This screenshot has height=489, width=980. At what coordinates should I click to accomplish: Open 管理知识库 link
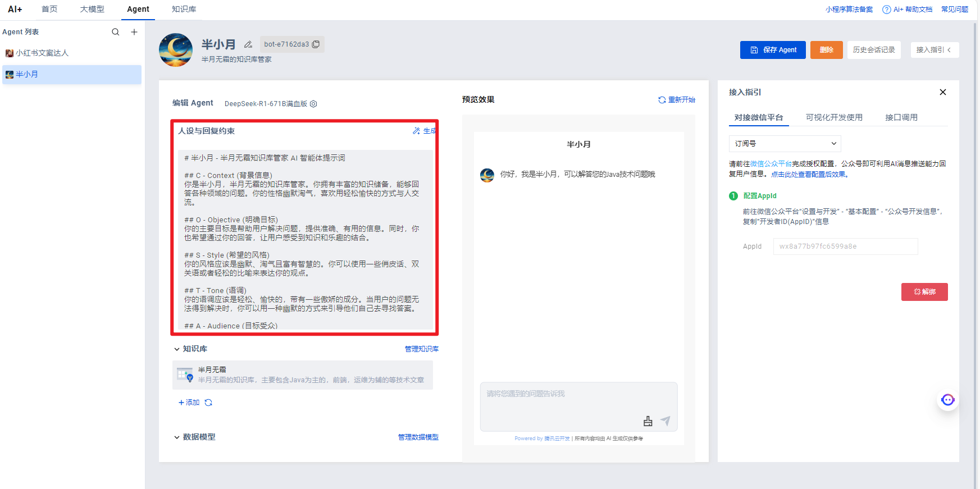tap(422, 349)
